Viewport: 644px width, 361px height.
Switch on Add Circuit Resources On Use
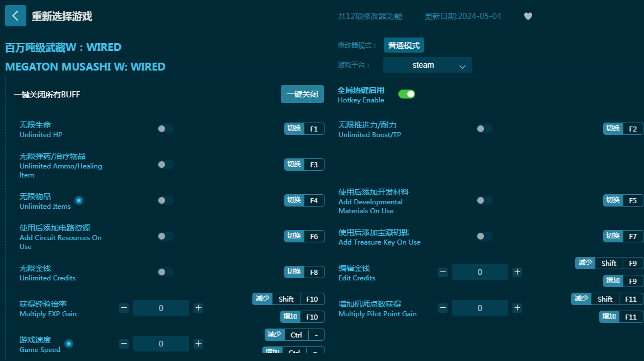(x=166, y=236)
